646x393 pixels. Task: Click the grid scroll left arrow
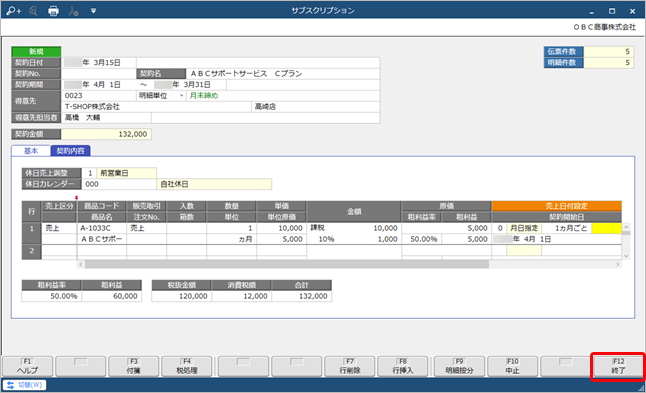pos(81,264)
